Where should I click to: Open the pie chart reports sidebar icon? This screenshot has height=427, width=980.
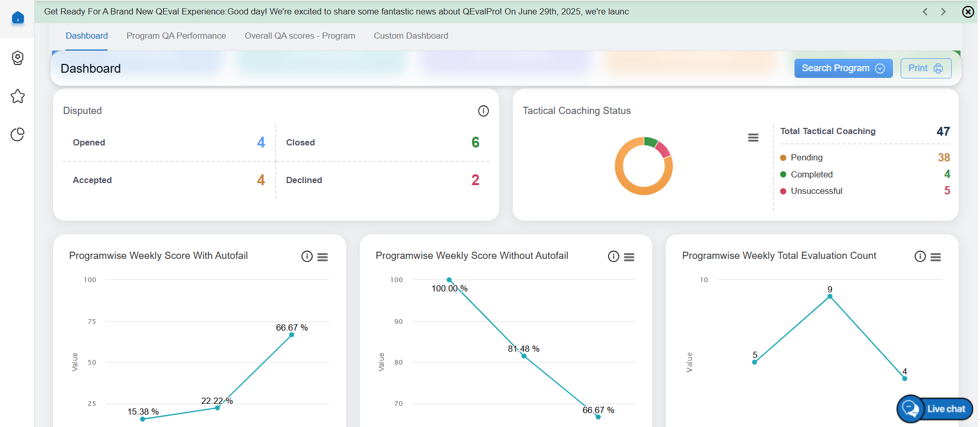(18, 135)
